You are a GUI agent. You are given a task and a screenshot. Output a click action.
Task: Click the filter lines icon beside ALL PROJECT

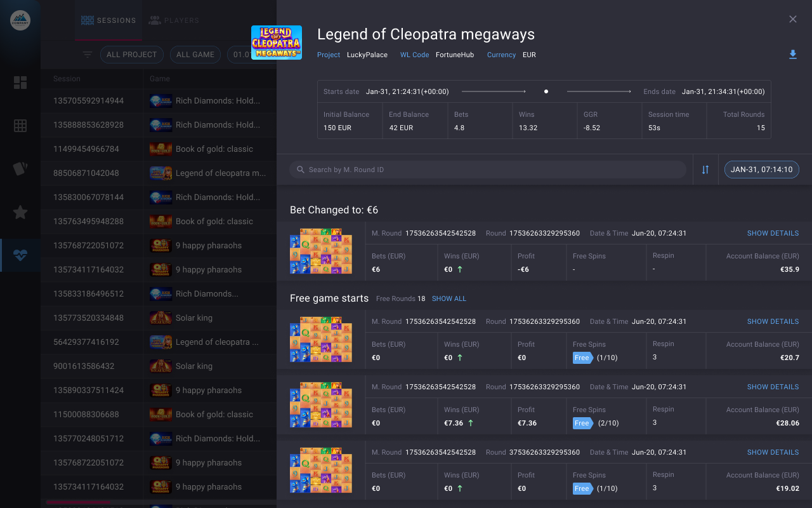(x=88, y=55)
